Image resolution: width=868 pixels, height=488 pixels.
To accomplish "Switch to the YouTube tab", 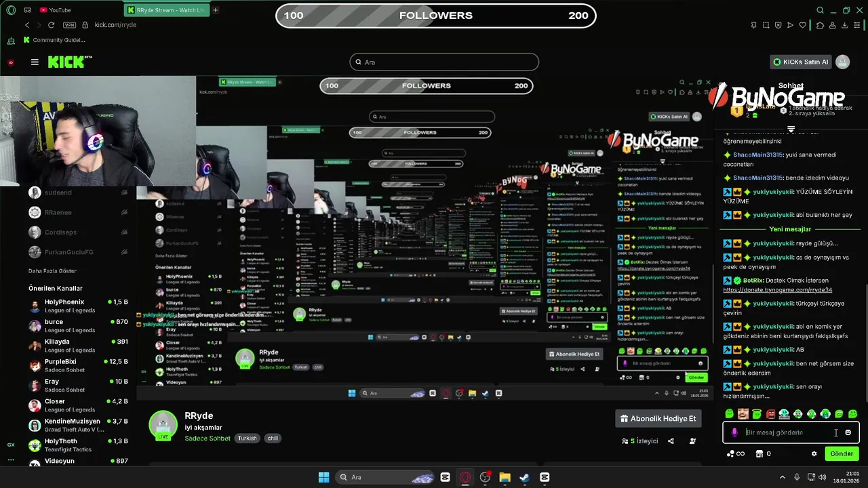I will coord(56,10).
